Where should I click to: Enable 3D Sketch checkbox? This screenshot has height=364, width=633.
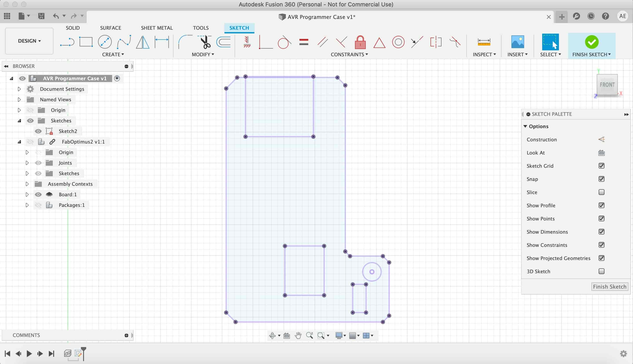(x=601, y=271)
